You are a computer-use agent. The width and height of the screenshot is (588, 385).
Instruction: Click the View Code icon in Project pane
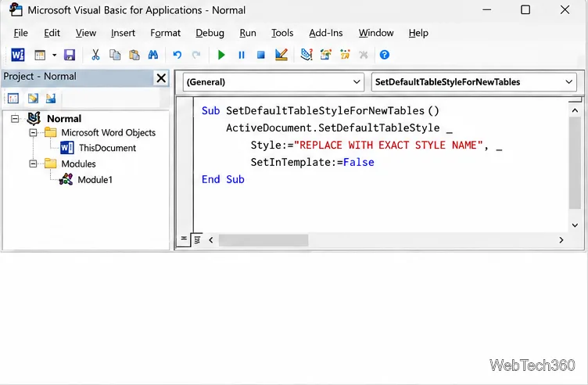point(13,99)
